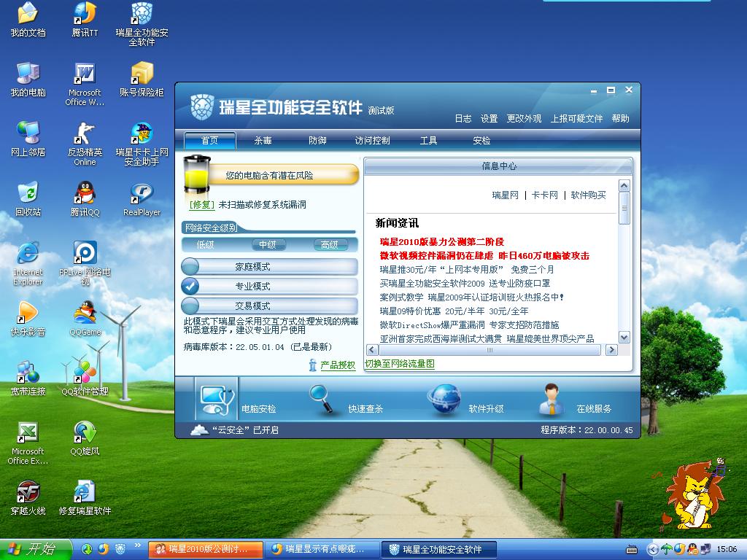Image resolution: width=747 pixels, height=560 pixels.
Task: Open the 软件购买 purchase link
Action: click(x=589, y=195)
